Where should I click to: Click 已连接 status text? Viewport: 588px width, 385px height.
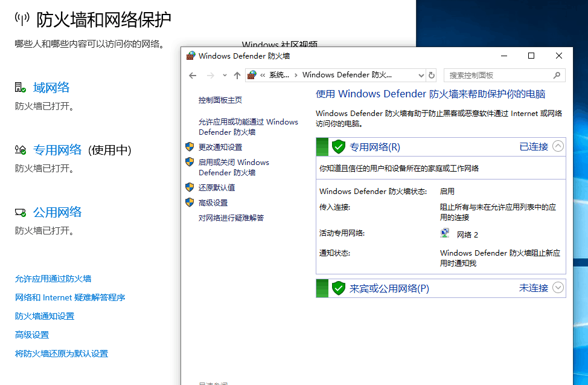(534, 146)
